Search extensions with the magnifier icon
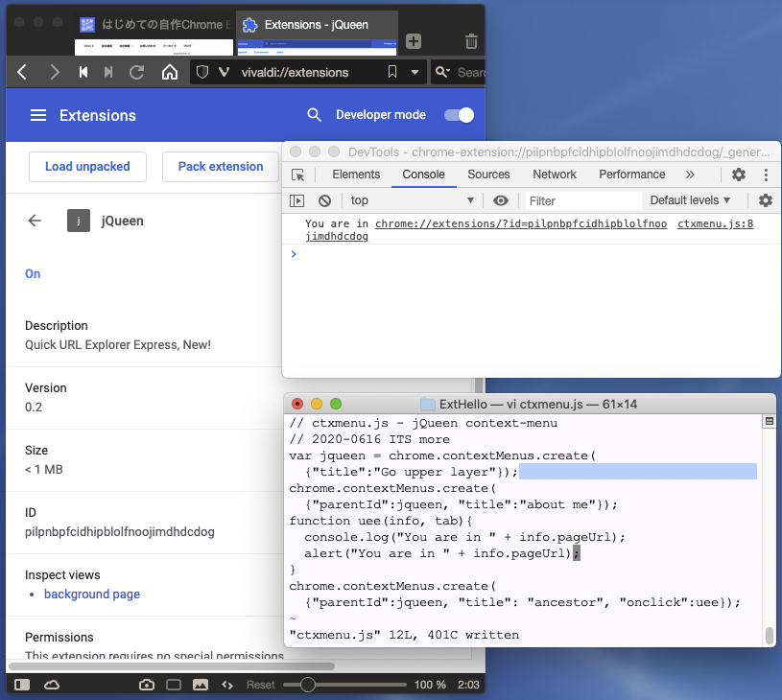Viewport: 782px width, 700px height. pyautogui.click(x=314, y=115)
